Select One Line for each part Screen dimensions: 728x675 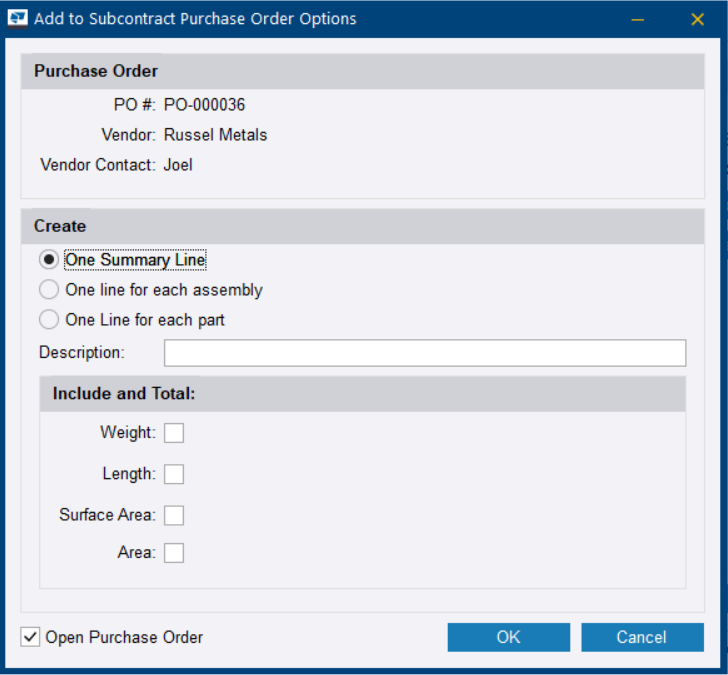49,320
